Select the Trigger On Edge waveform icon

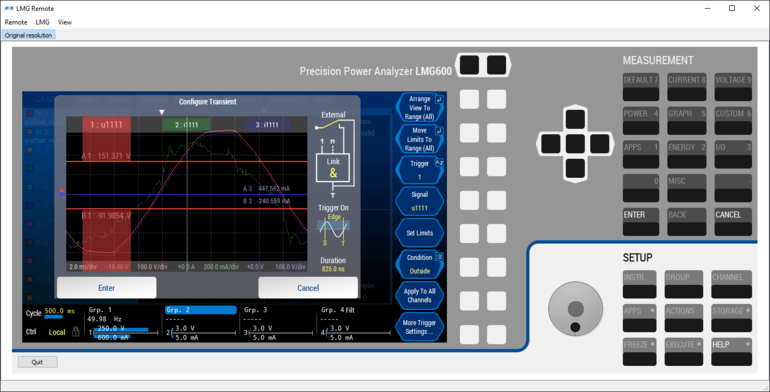pos(333,229)
